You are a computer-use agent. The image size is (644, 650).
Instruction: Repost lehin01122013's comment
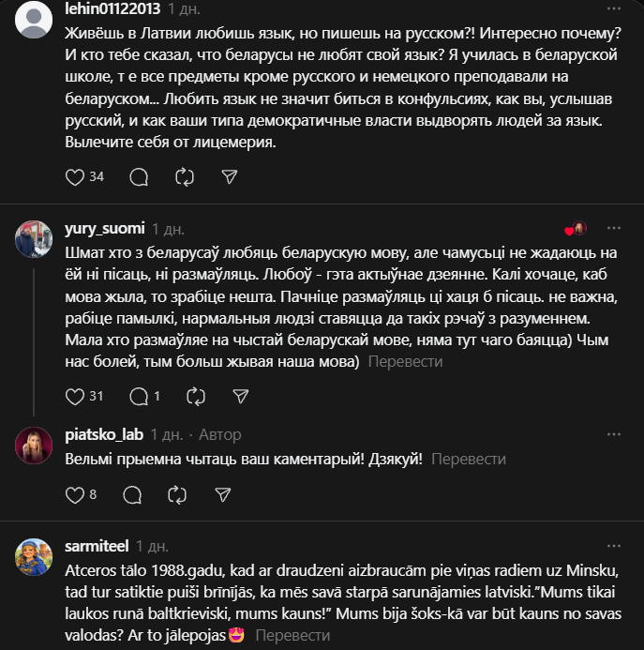pos(185,176)
